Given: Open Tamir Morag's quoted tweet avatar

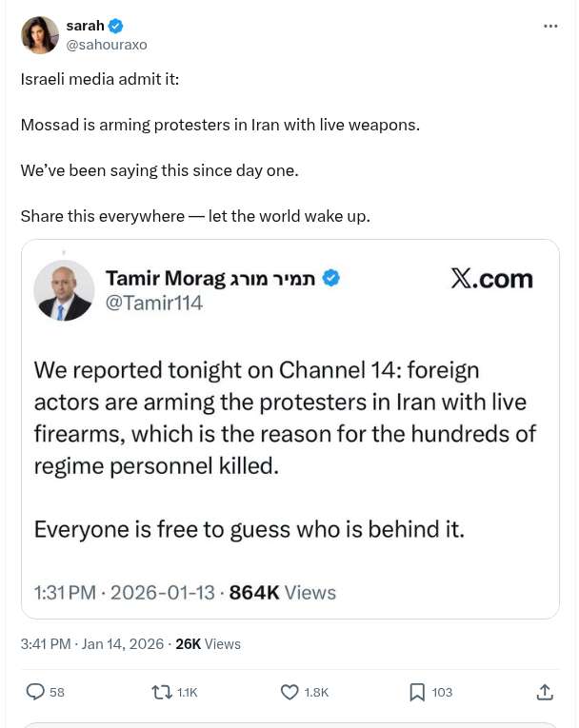Looking at the screenshot, I should [64, 290].
